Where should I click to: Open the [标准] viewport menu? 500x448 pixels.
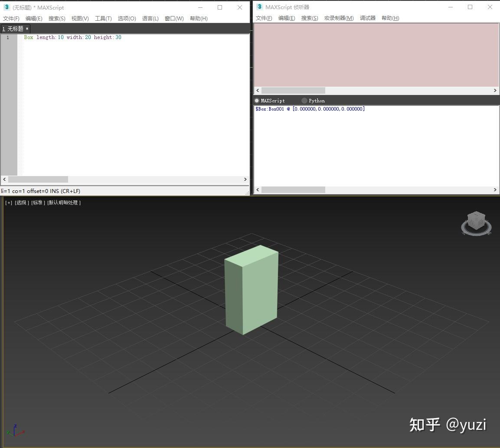[x=38, y=202]
